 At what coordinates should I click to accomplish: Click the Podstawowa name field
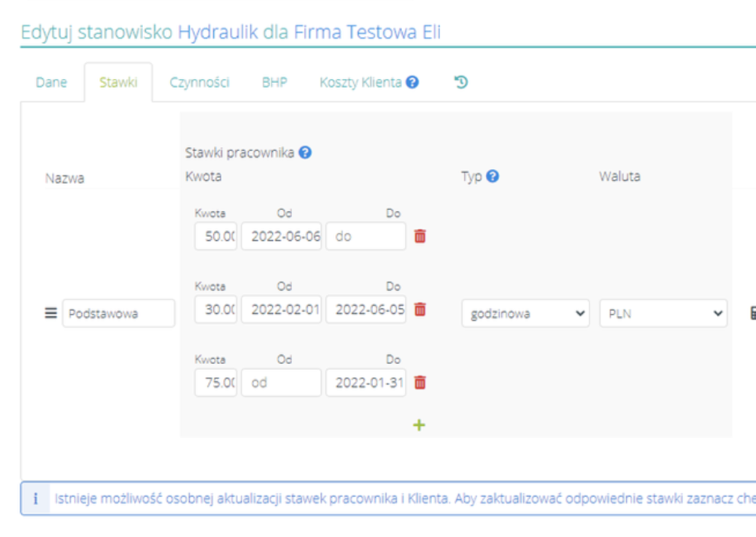click(118, 314)
